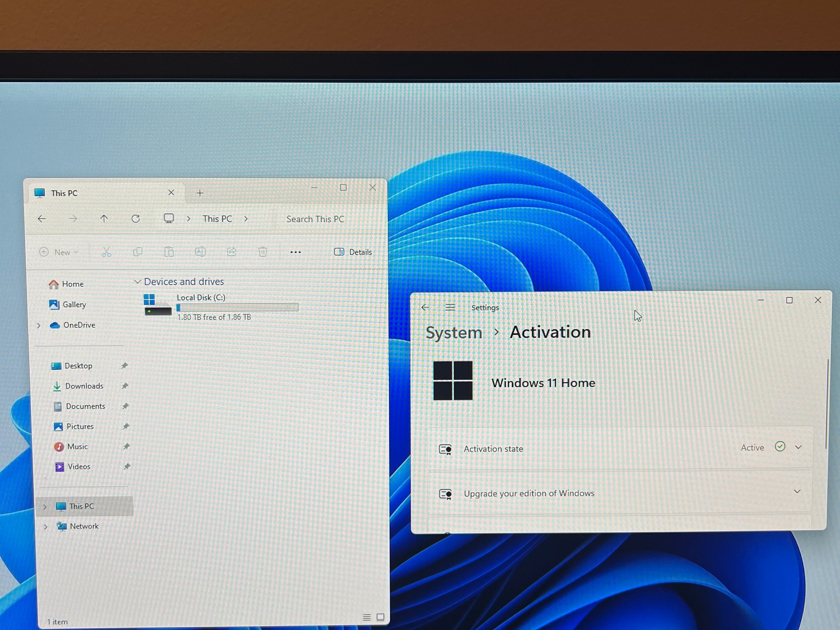Image resolution: width=840 pixels, height=630 pixels.
Task: Collapse the Devices and drives group
Action: click(x=138, y=281)
